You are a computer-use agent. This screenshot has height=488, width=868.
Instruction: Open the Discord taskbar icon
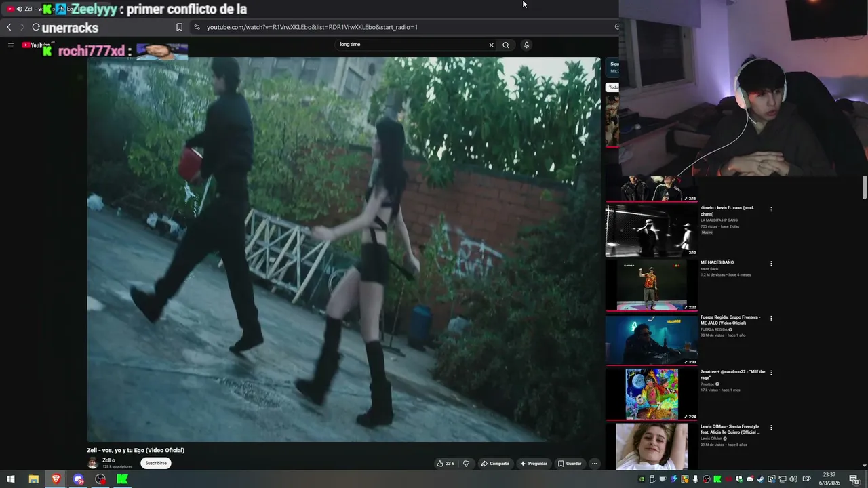coord(78,479)
